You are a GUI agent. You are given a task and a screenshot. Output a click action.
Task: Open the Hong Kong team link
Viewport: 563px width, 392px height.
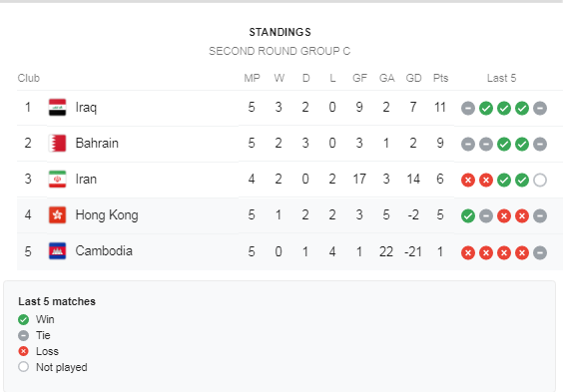[x=107, y=215]
